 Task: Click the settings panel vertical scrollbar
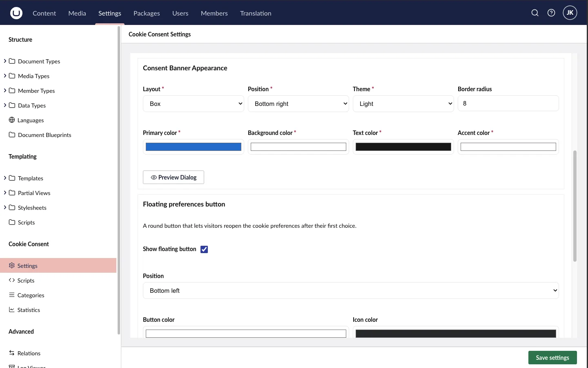pyautogui.click(x=575, y=206)
